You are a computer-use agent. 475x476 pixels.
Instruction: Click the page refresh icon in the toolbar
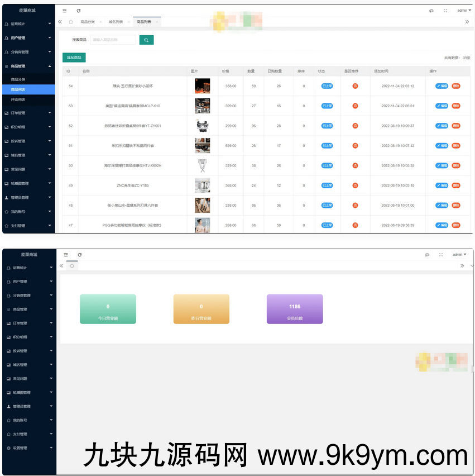(78, 10)
